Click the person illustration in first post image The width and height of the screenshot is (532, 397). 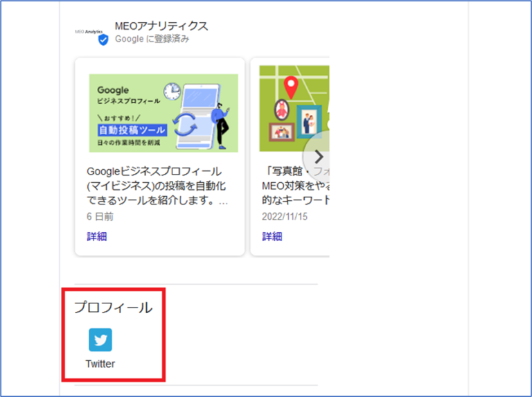(x=221, y=124)
